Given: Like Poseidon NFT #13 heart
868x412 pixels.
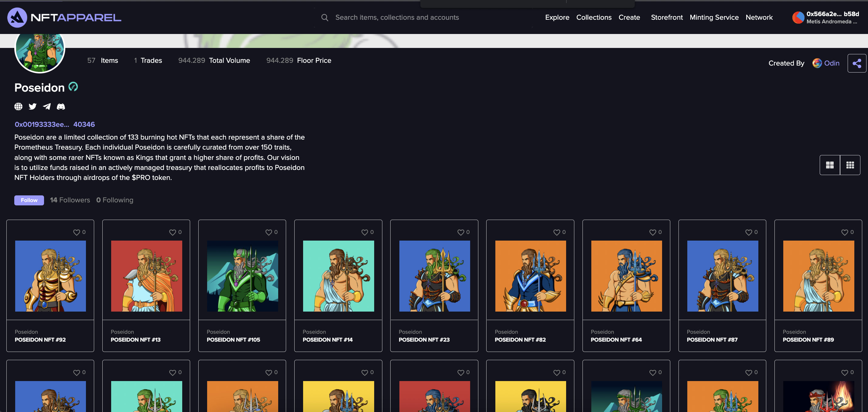Looking at the screenshot, I should (173, 232).
